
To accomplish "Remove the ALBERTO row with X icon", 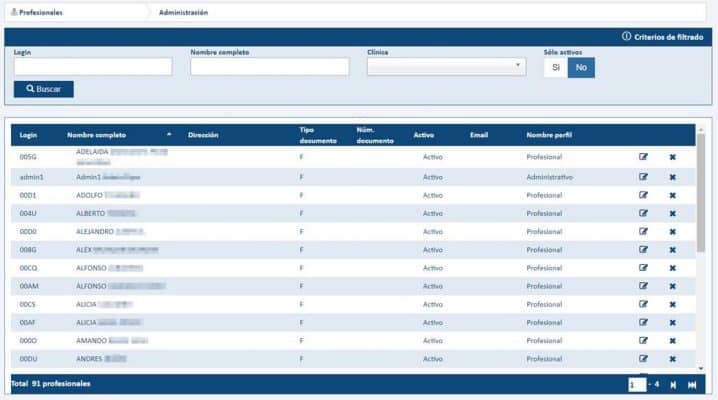I will [x=672, y=213].
